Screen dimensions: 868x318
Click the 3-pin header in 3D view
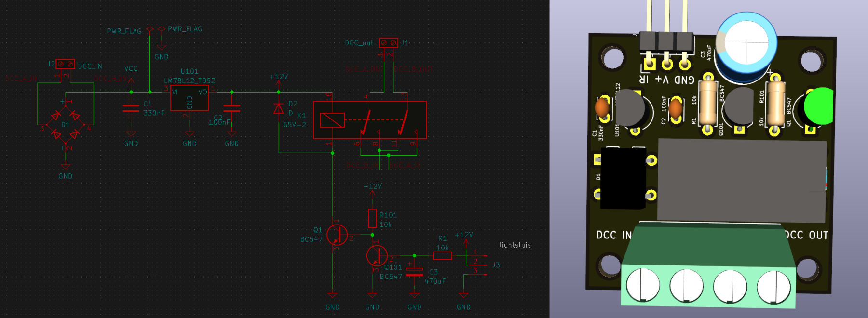click(667, 42)
